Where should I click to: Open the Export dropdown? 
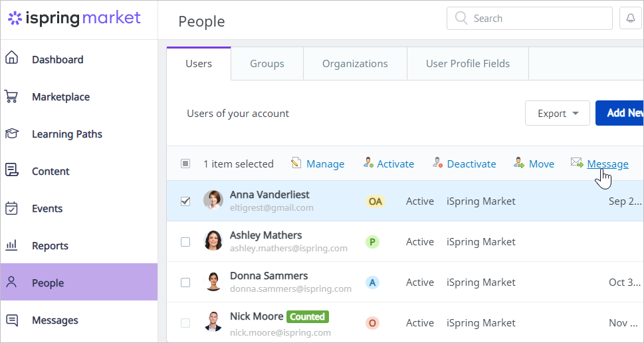coord(558,113)
